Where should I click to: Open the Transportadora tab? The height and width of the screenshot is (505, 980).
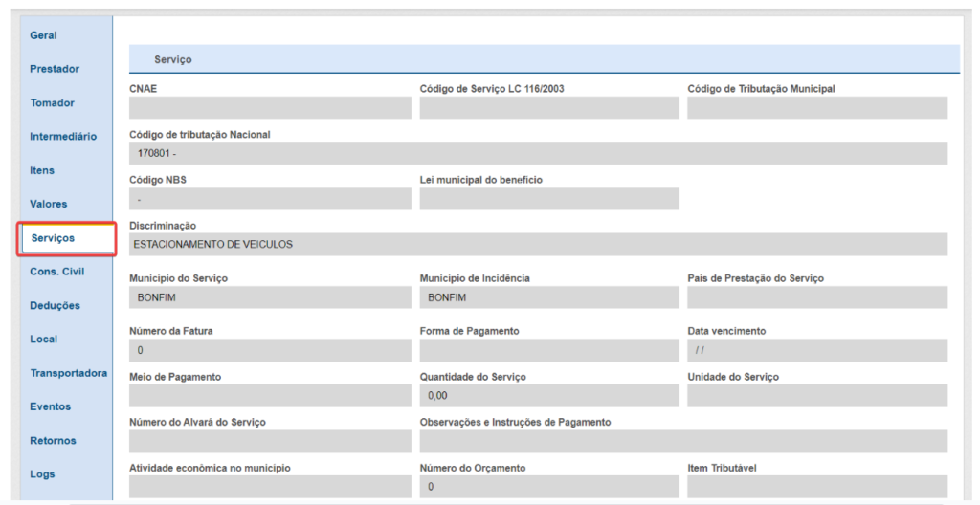(x=69, y=373)
